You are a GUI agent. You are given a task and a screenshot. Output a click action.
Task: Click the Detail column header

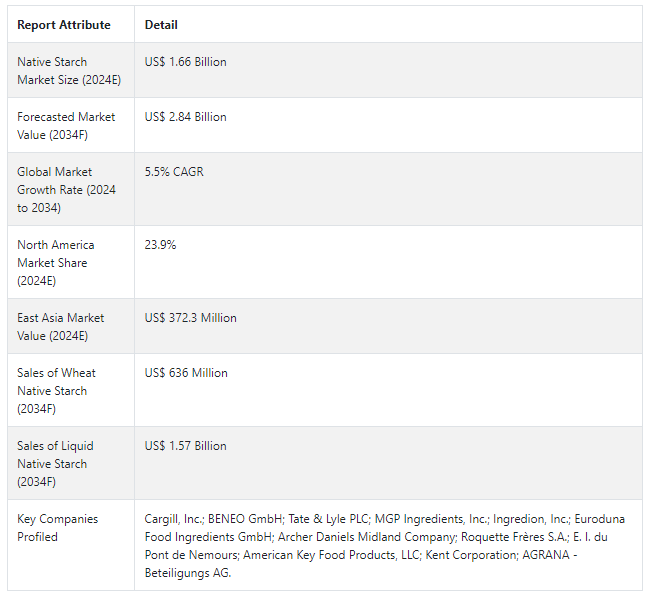pyautogui.click(x=161, y=25)
